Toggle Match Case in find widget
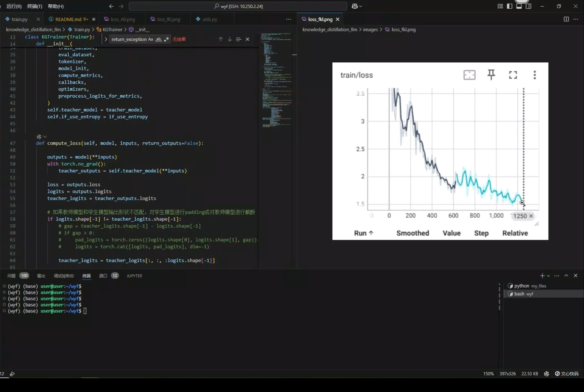 coord(151,39)
